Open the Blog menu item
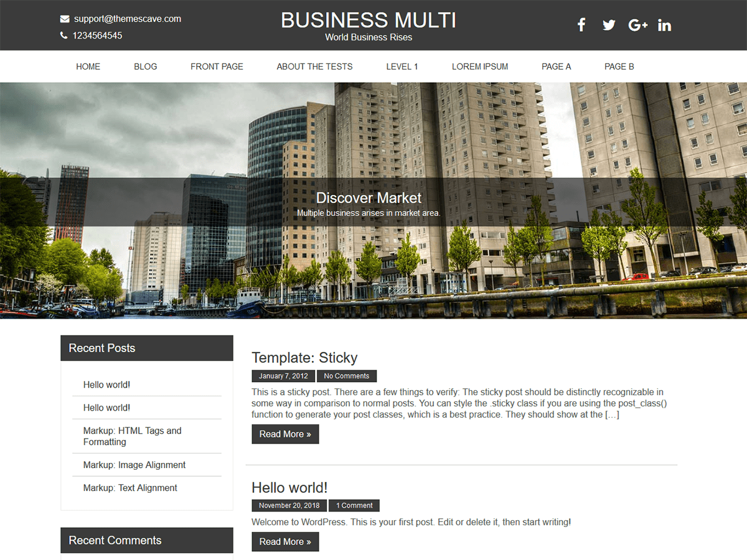 (x=145, y=67)
